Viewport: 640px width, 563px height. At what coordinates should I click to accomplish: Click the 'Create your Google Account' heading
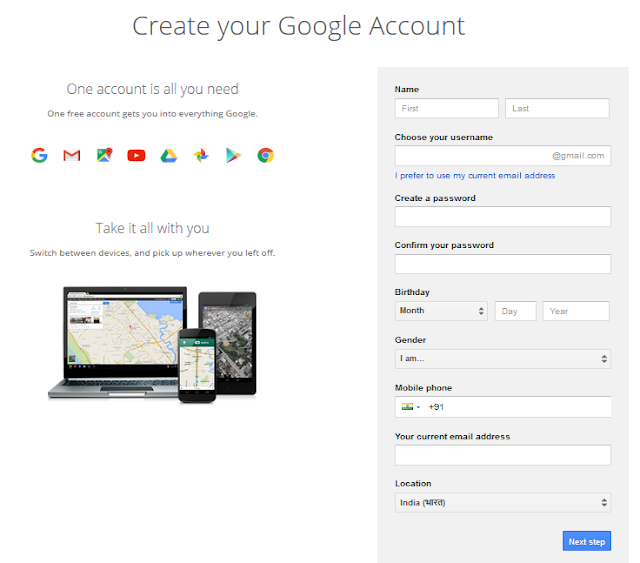tap(298, 27)
